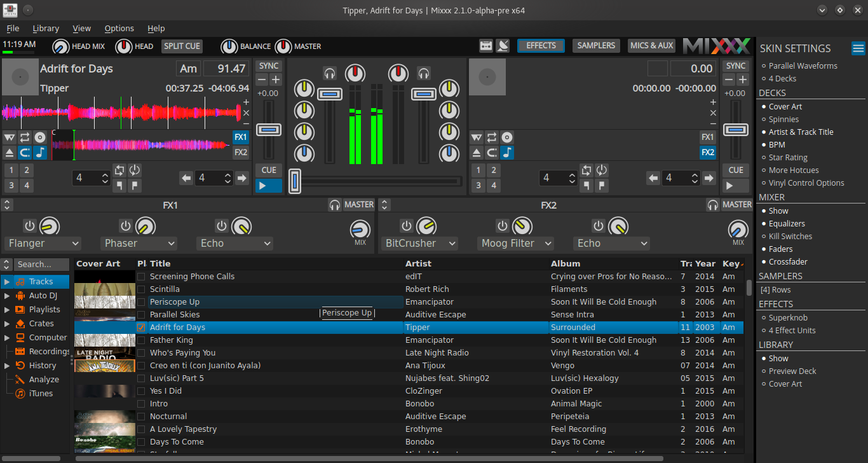Toggle quantize magnet on the Adrift for Days deck
Viewport: 868px width, 463px height.
tap(25, 153)
